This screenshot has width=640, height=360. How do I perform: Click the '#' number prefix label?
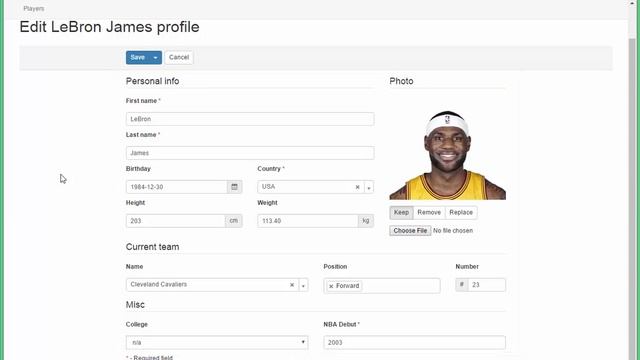pos(462,285)
